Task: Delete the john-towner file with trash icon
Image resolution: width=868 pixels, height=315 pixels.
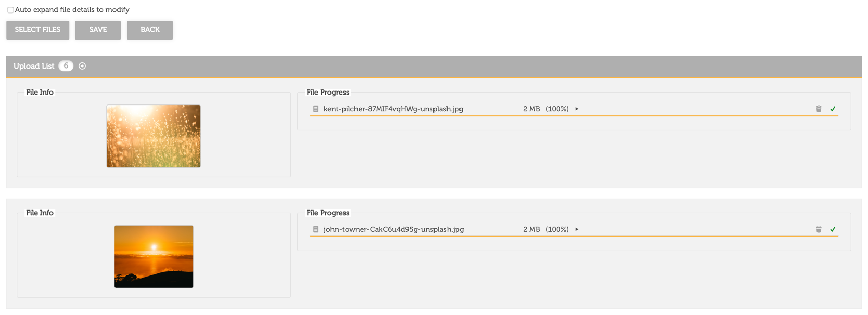Action: point(819,229)
